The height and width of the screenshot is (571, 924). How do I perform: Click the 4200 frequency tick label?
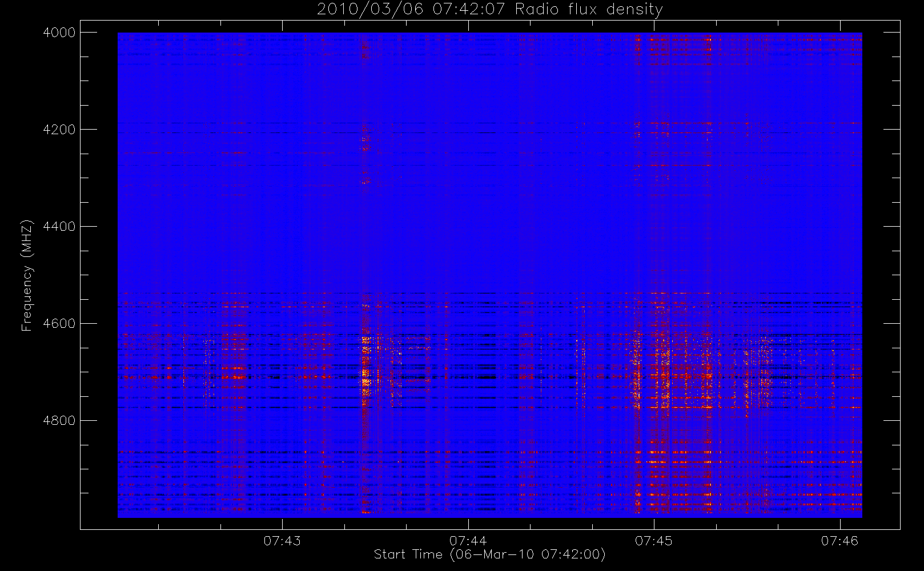(59, 130)
